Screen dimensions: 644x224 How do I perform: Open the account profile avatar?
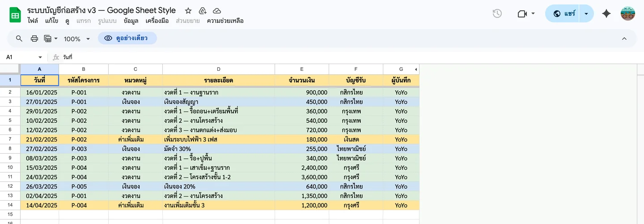coord(628,14)
